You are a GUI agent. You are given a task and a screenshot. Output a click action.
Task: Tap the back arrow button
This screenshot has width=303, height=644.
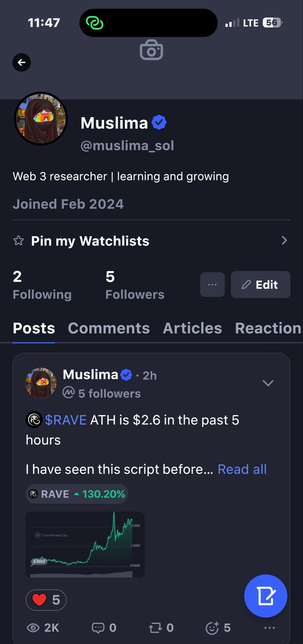coord(21,62)
